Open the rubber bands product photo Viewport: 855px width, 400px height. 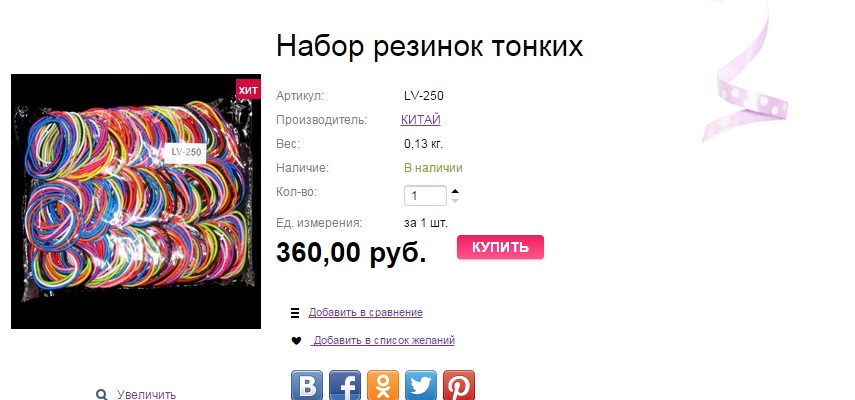[136, 201]
